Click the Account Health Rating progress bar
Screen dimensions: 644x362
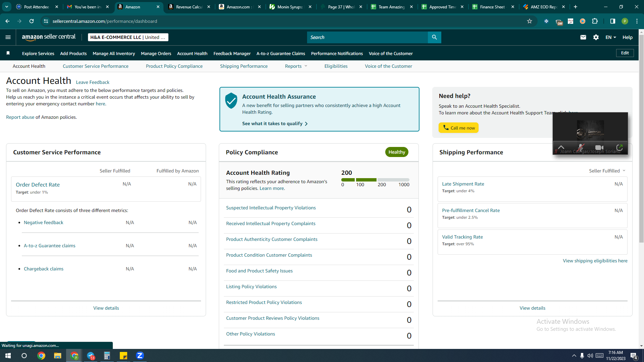[375, 180]
